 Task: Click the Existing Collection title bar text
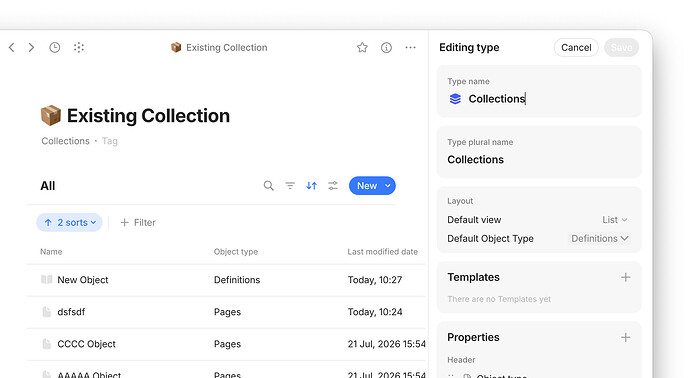coord(227,48)
